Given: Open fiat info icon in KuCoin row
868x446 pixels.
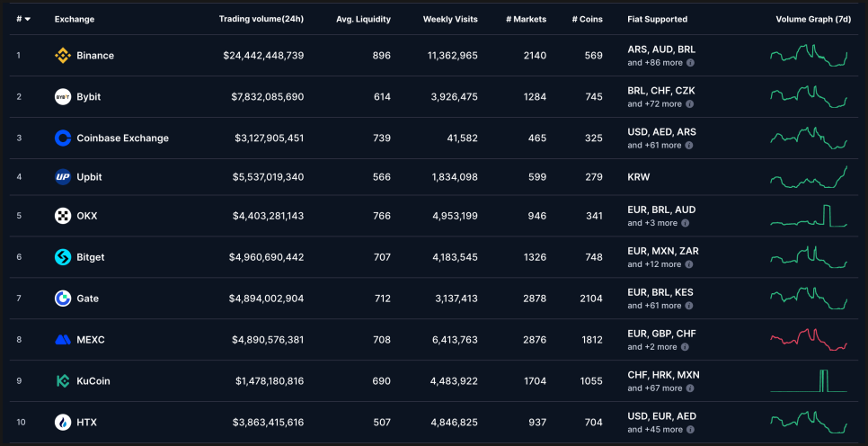Looking at the screenshot, I should coord(690,388).
